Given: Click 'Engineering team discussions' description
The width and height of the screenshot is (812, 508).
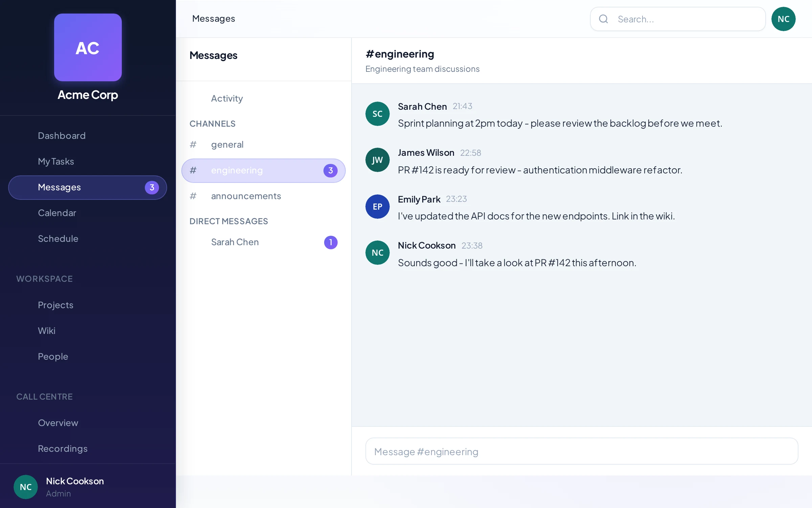Looking at the screenshot, I should 422,69.
